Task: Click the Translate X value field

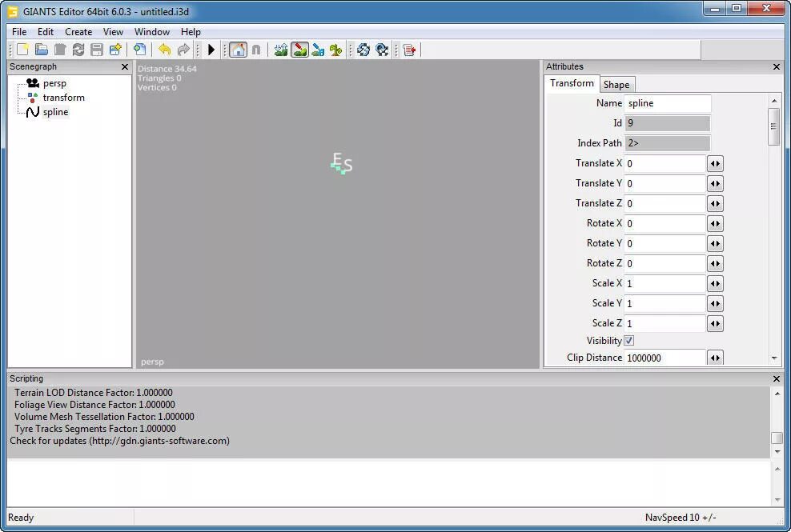Action: (x=665, y=163)
